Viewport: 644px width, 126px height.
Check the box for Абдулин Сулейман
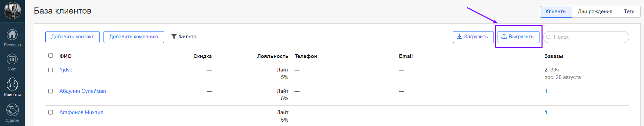point(51,91)
